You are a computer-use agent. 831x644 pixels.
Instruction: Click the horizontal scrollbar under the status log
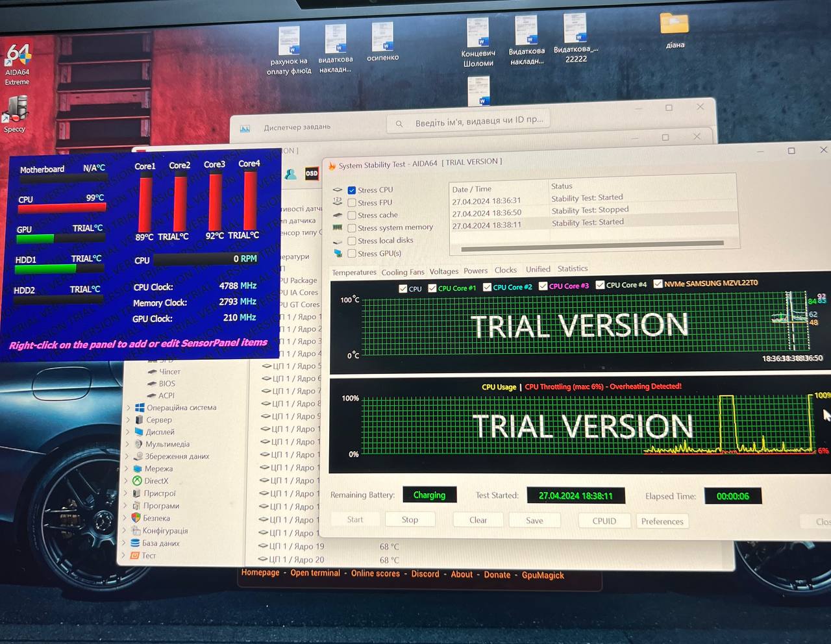(592, 245)
